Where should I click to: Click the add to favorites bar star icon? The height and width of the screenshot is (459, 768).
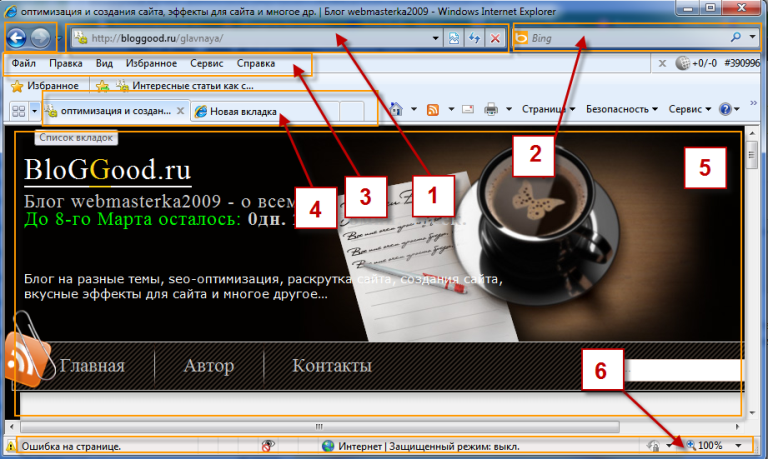pyautogui.click(x=102, y=86)
